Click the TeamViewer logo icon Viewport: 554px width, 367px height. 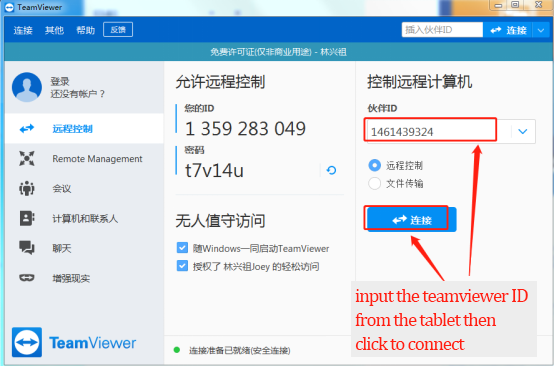[27, 342]
